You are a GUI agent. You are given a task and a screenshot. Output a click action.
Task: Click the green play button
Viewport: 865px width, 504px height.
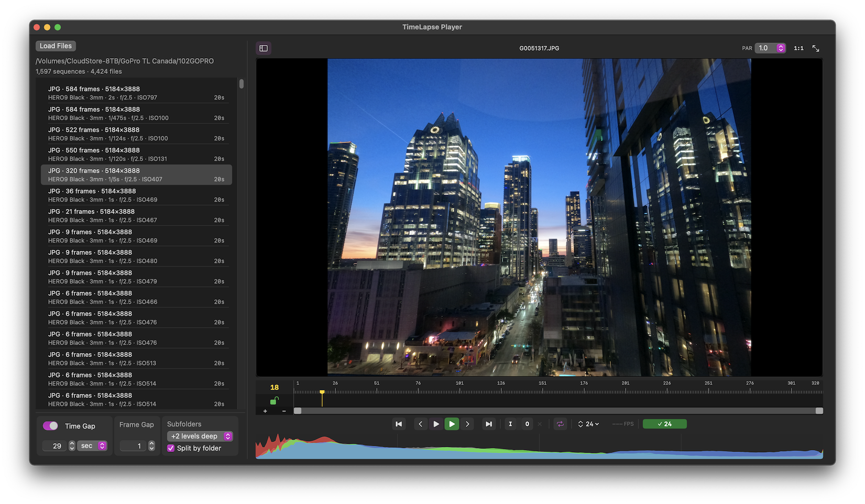452,424
